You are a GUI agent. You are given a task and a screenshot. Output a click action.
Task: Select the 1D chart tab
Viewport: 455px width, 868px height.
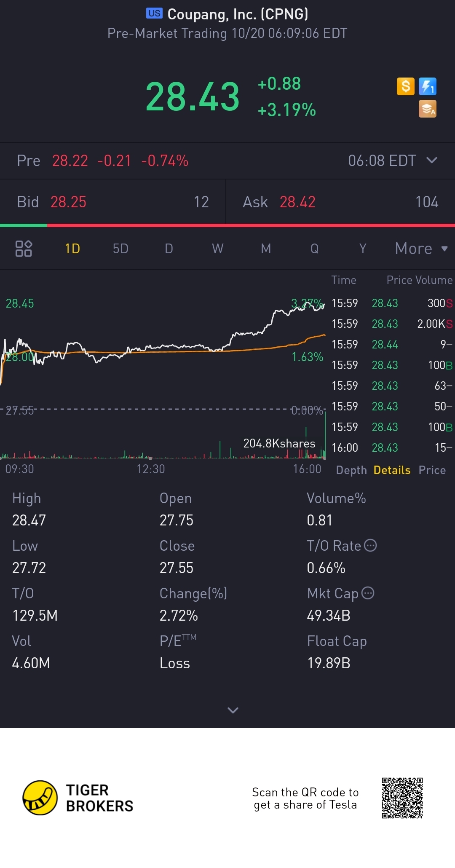coord(72,249)
